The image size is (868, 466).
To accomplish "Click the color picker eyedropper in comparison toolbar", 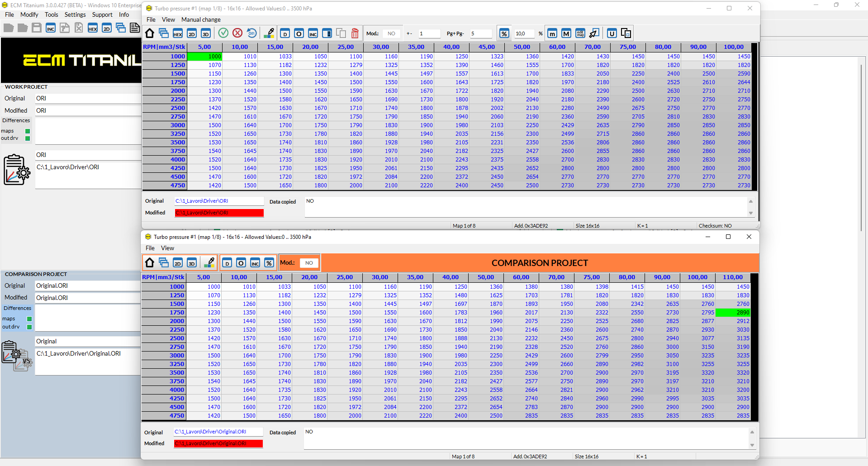I will point(209,263).
